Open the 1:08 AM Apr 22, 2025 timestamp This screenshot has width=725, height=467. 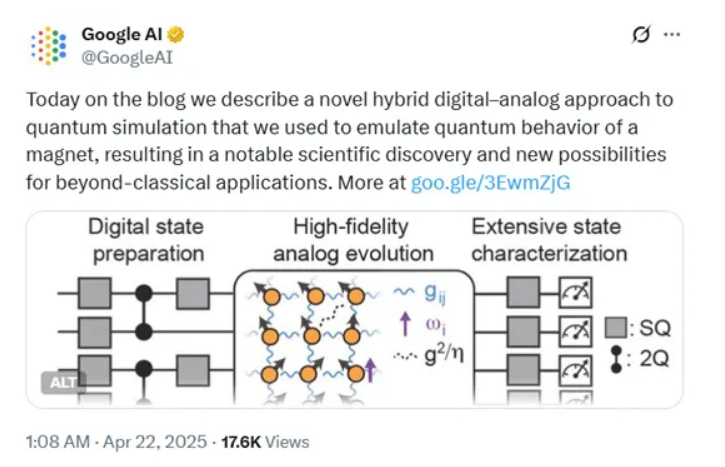117,442
